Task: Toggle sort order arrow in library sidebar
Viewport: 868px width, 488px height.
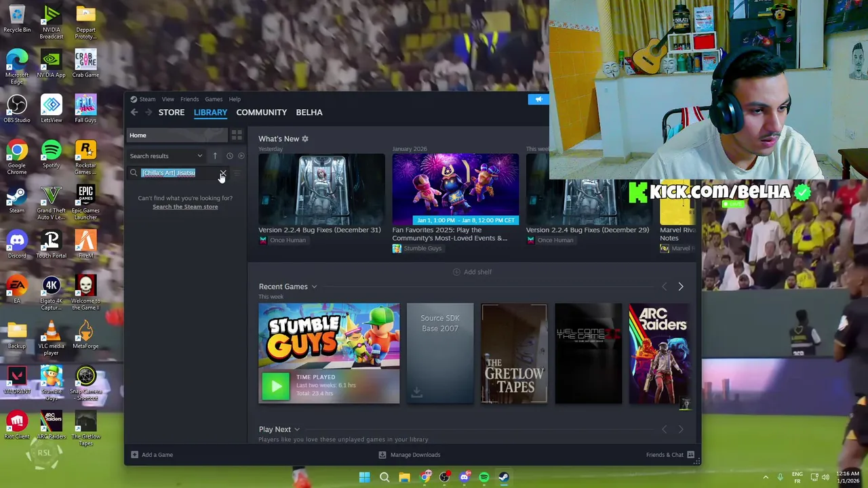Action: pyautogui.click(x=215, y=156)
